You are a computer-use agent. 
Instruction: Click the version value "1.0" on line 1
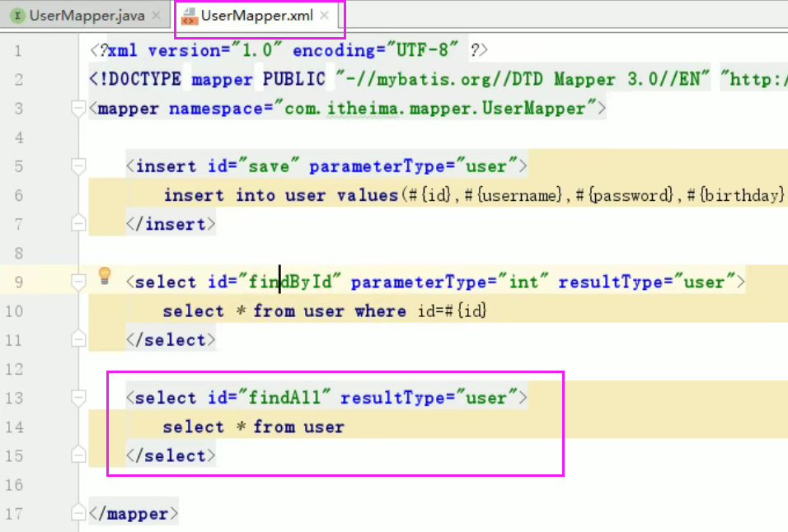(x=256, y=51)
